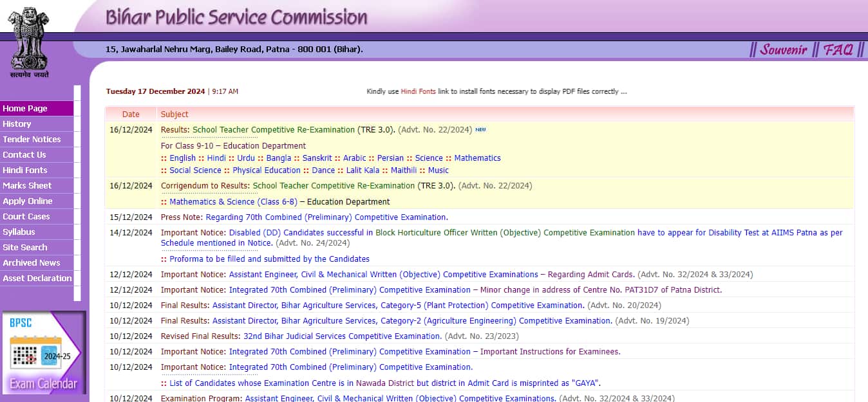Click the Hindi Fonts link in notice line
The image size is (868, 402).
pyautogui.click(x=418, y=91)
